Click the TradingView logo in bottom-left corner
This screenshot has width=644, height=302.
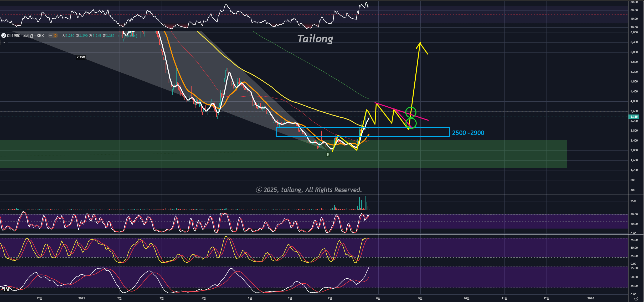coord(6,289)
